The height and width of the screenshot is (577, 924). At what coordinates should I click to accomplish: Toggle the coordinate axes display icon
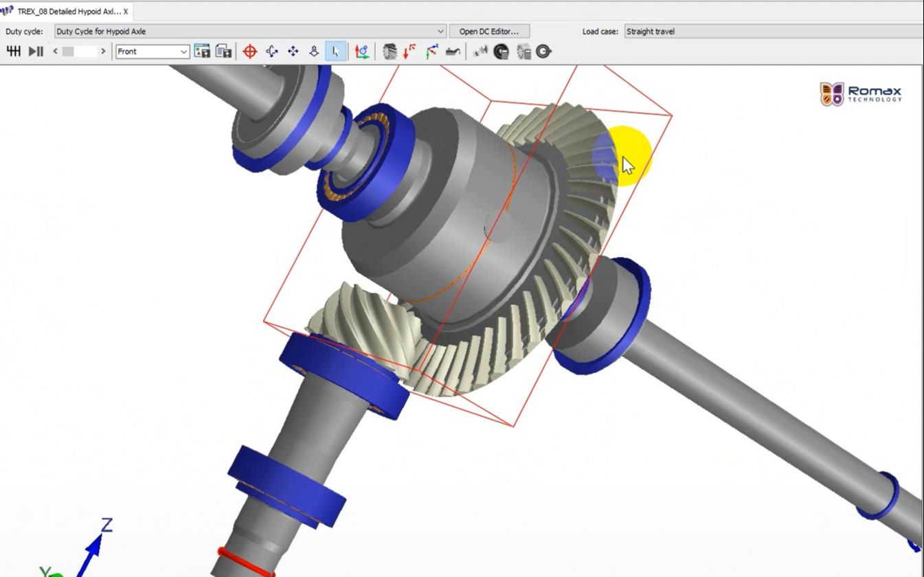pos(362,52)
